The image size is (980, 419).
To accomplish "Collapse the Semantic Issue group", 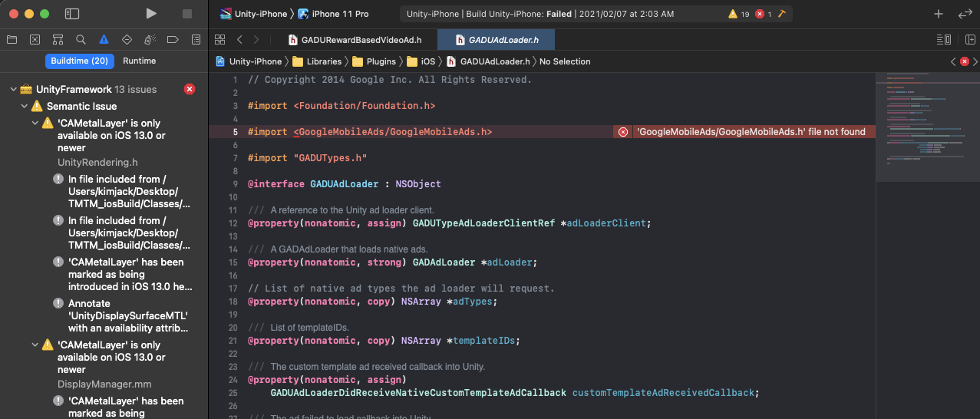I will click(x=25, y=107).
